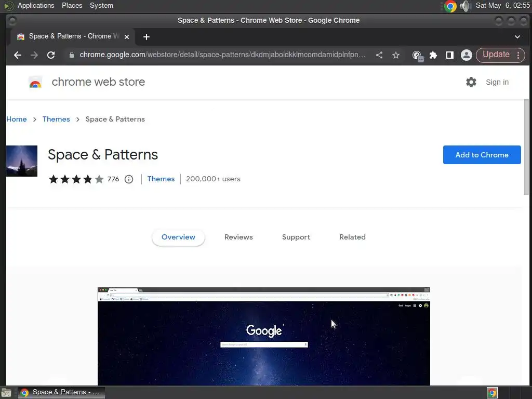The height and width of the screenshot is (399, 532).
Task: Open the Chrome profile avatar
Action: [467, 55]
